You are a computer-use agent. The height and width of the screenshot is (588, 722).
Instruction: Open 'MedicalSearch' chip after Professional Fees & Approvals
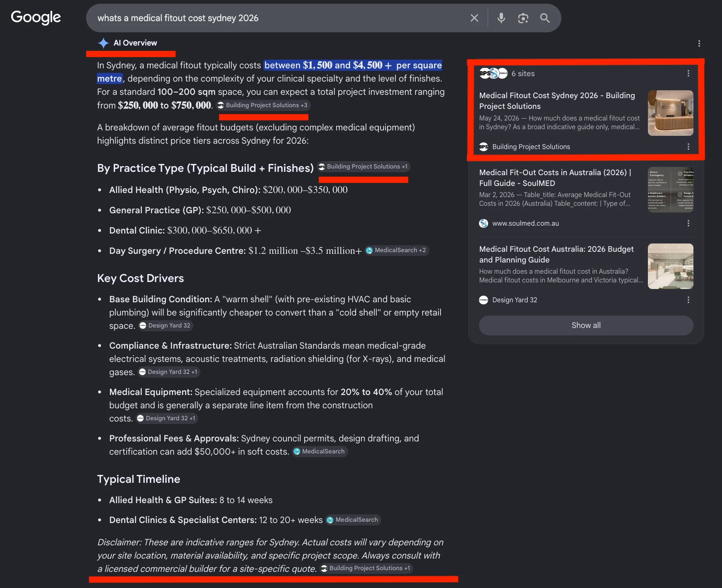(320, 451)
